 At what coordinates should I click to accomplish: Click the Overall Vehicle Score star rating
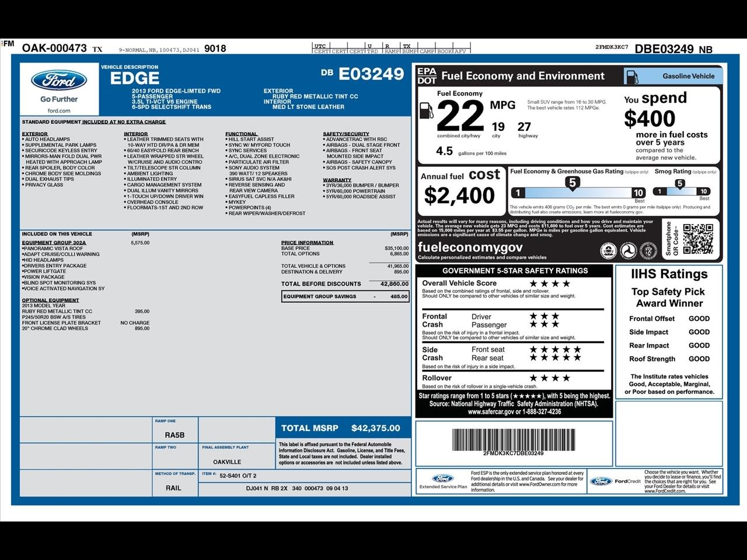550,283
